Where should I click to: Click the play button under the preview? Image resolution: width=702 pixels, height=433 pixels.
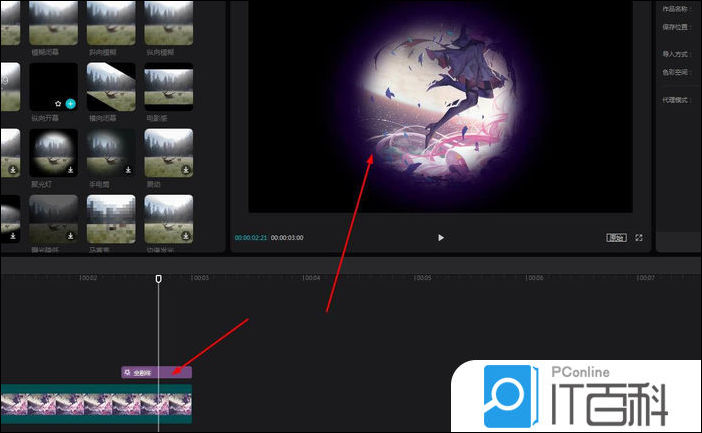[440, 238]
